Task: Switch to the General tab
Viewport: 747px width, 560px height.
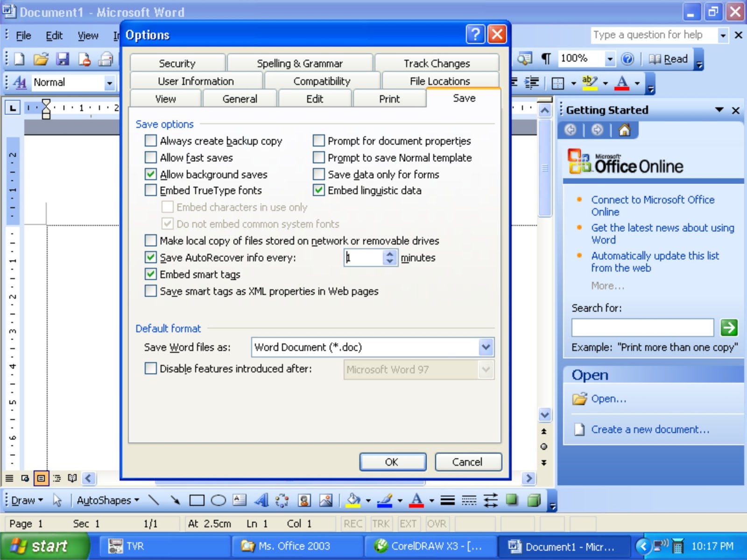Action: [x=240, y=98]
